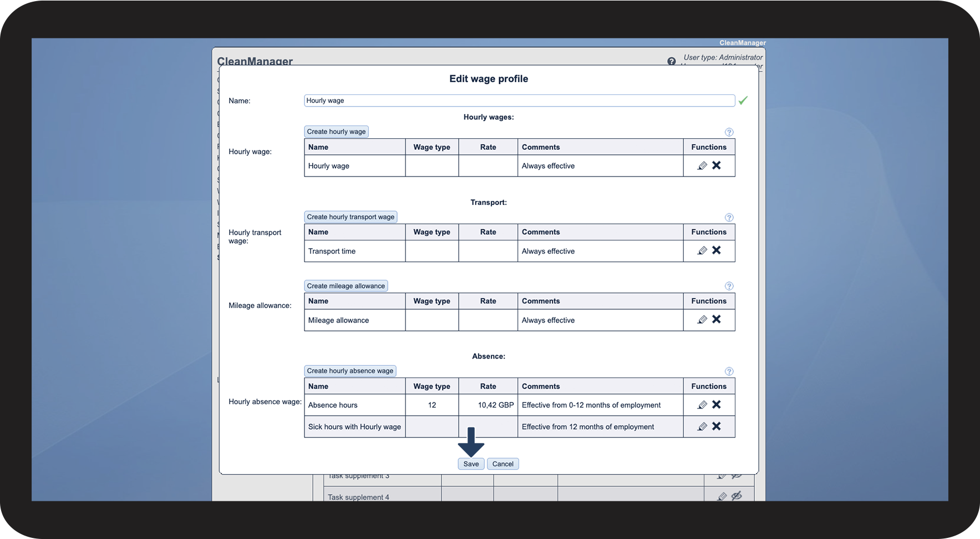Delete the Transport time entry
This screenshot has width=980, height=539.
click(x=717, y=250)
